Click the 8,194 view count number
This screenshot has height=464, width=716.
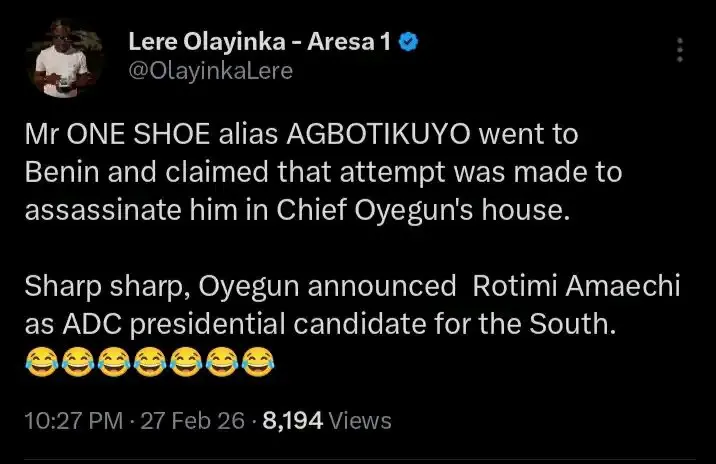293,420
